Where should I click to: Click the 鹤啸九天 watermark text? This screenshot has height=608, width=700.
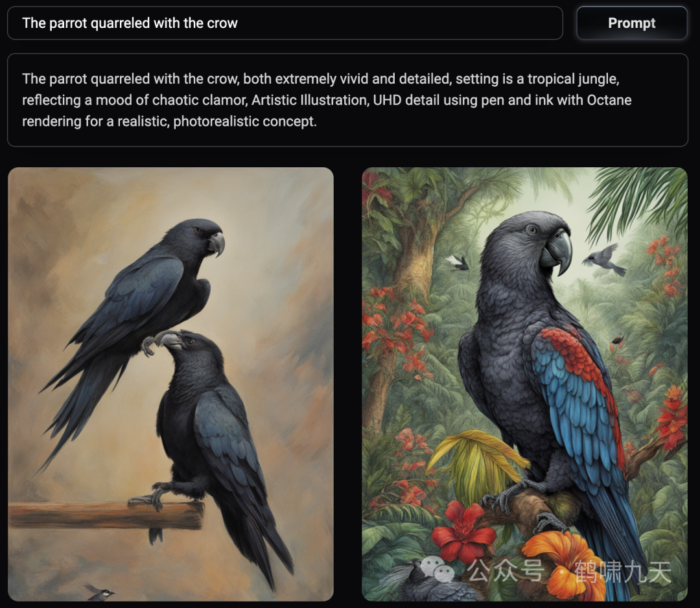[x=622, y=571]
